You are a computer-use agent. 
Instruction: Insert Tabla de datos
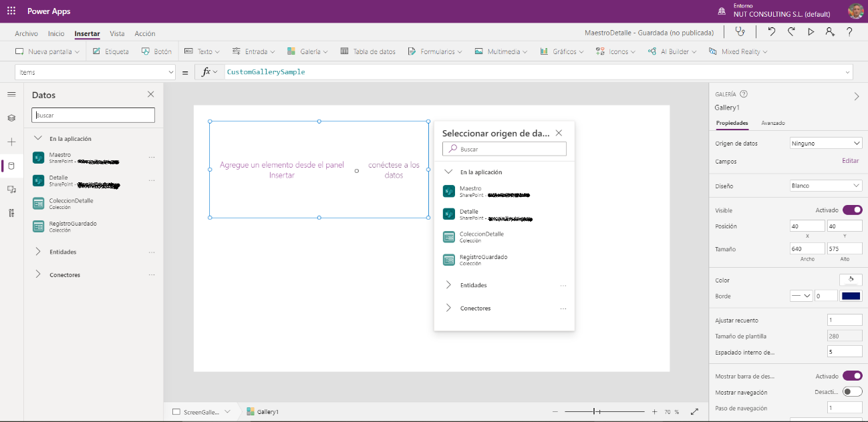click(x=368, y=51)
